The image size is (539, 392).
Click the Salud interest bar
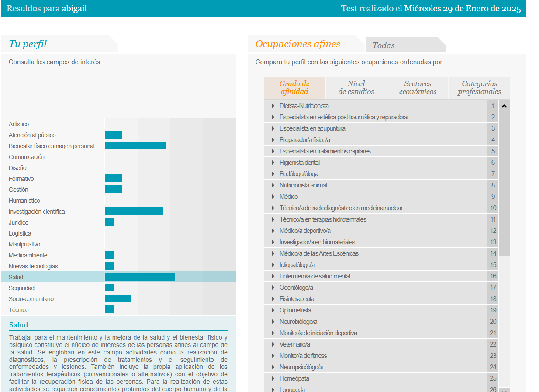click(140, 277)
